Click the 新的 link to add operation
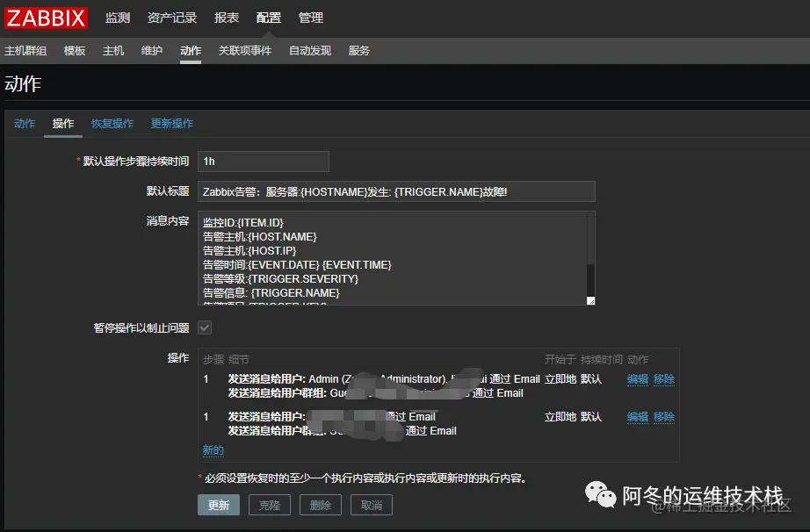This screenshot has height=532, width=810. (x=213, y=449)
